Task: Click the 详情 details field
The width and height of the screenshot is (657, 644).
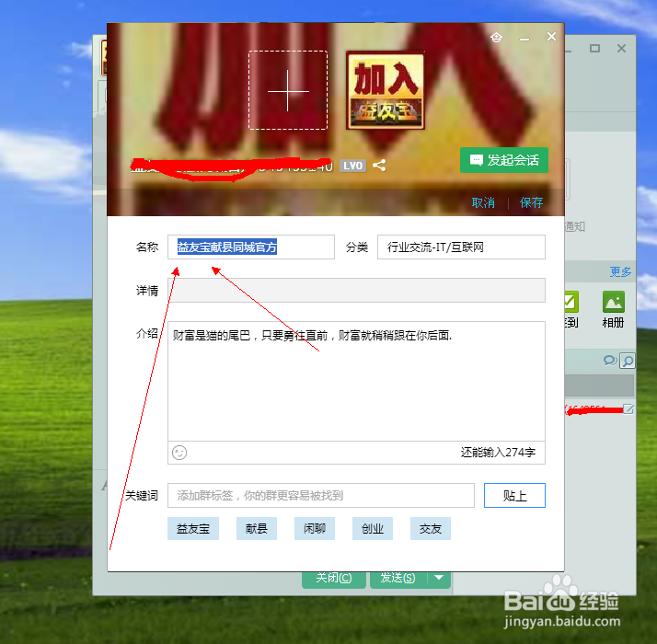Action: 356,290
